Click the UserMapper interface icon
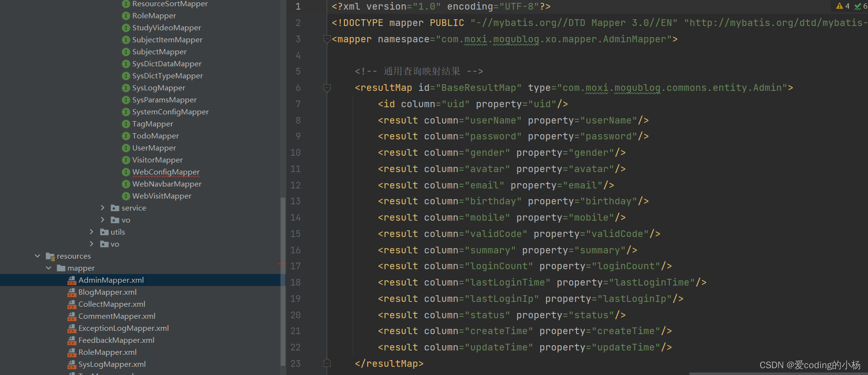 (126, 148)
